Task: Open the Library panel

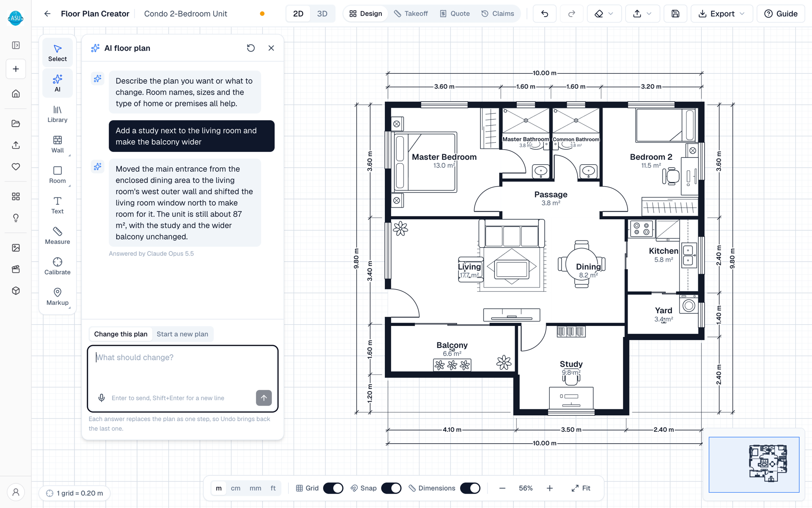Action: tap(58, 114)
